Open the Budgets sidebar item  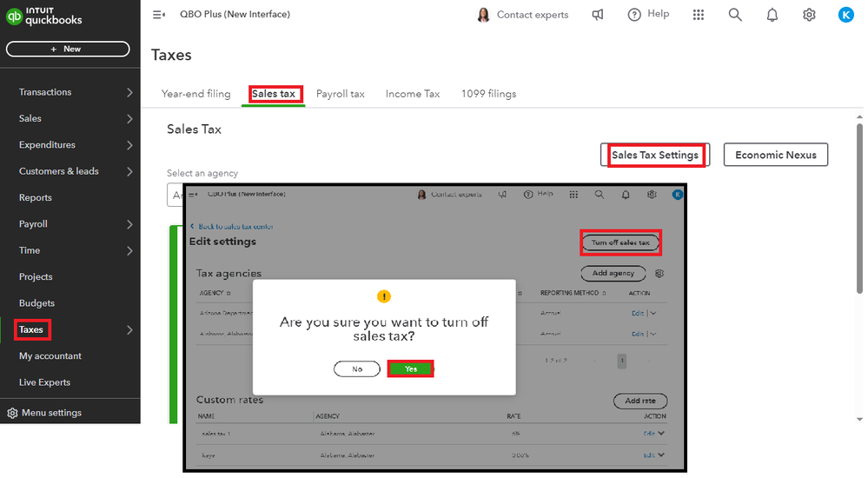pos(36,303)
